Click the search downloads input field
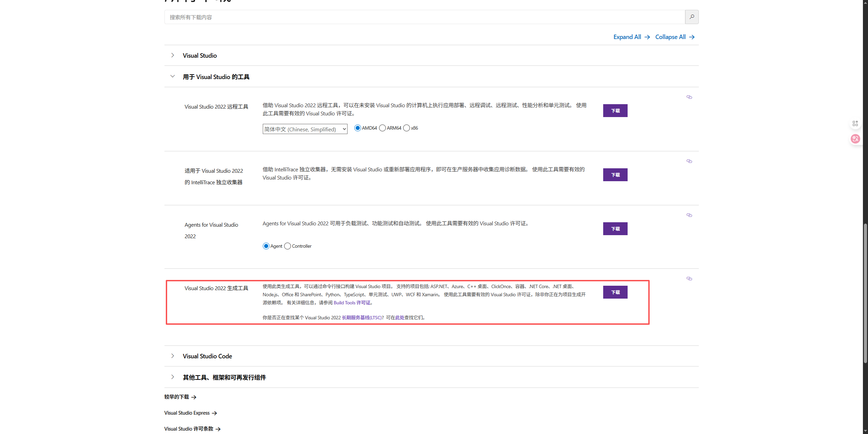 pyautogui.click(x=424, y=17)
